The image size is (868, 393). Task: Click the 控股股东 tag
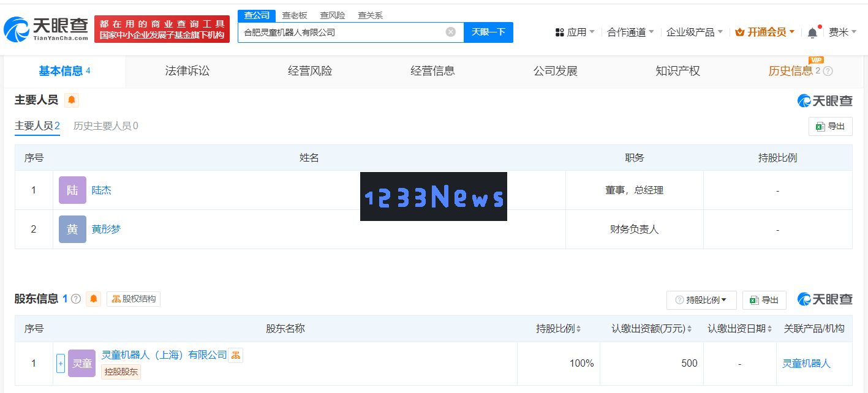click(x=121, y=372)
